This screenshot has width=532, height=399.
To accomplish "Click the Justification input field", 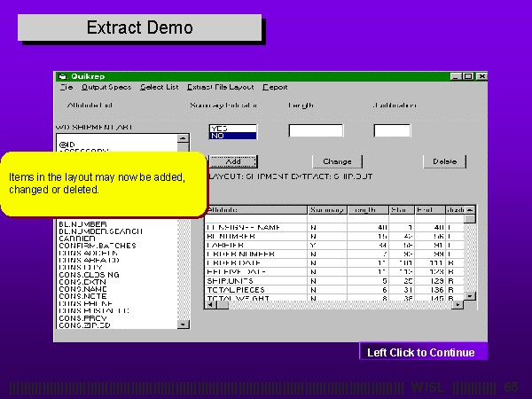I will click(392, 131).
